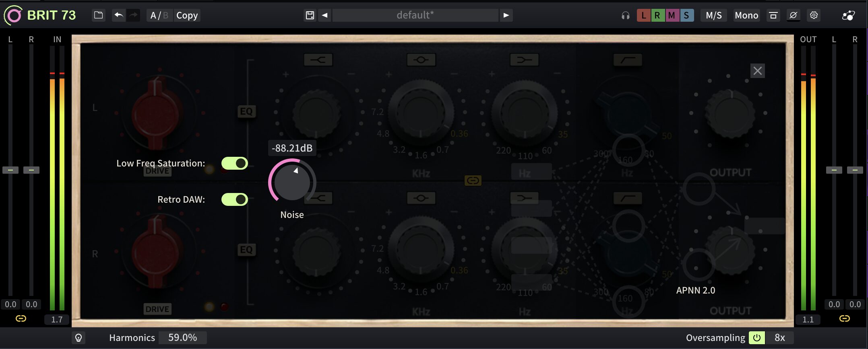Click the input link channels icon
Screen dimensions: 868x349
tap(21, 318)
